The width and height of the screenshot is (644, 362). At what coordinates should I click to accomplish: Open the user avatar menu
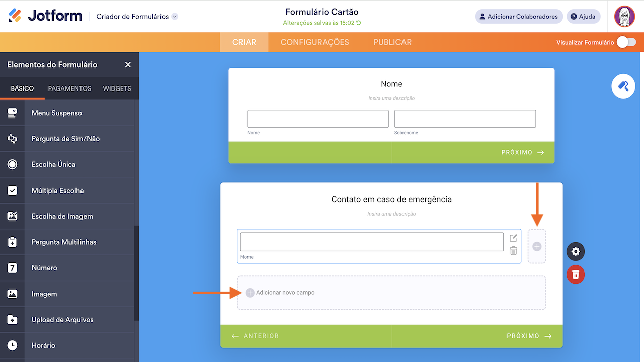point(624,17)
